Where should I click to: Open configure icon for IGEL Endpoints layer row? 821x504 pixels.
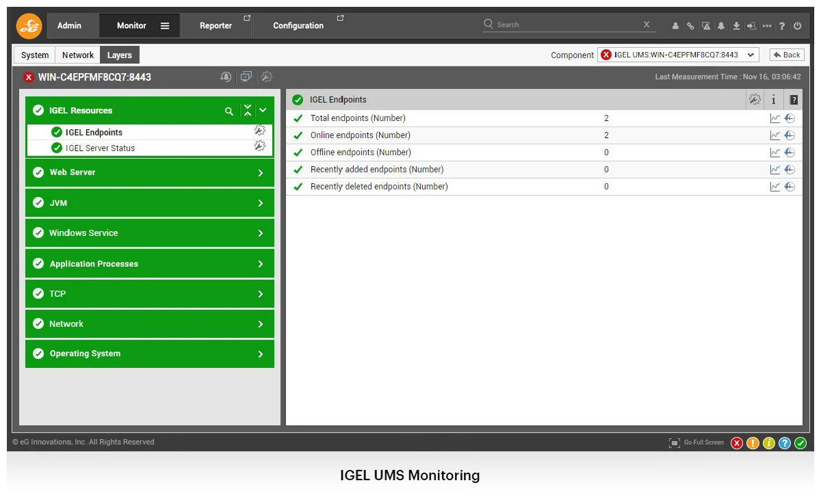[x=259, y=130]
